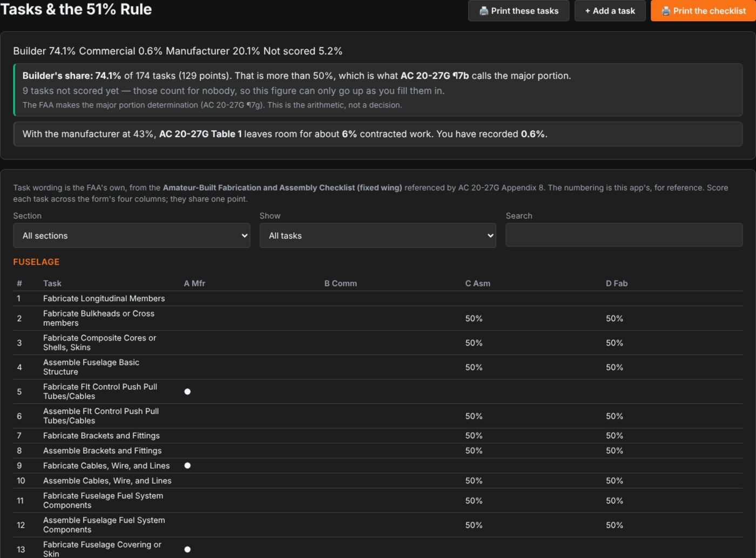The image size is (756, 558).
Task: Click Print the checklist orange button
Action: pos(703,11)
